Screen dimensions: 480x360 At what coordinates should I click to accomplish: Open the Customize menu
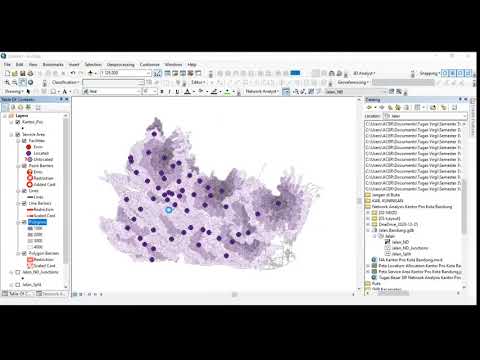pos(150,64)
